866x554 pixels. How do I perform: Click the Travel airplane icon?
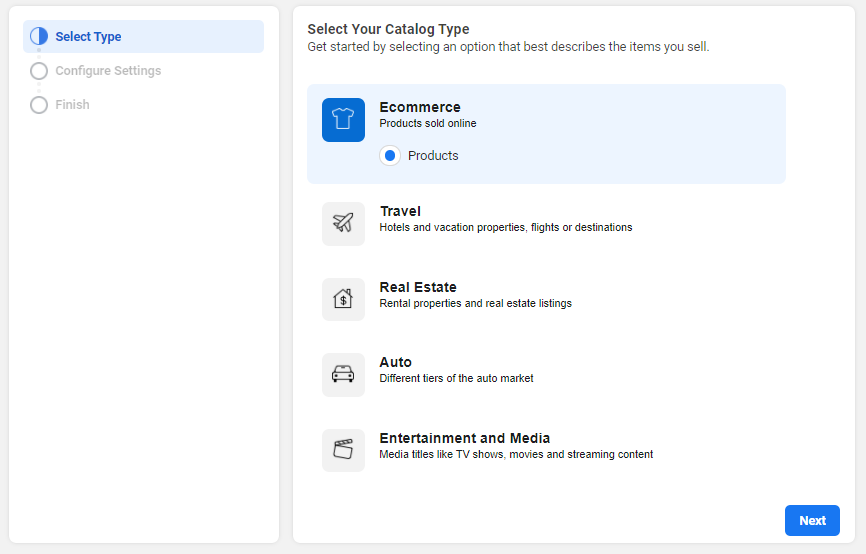pyautogui.click(x=343, y=223)
